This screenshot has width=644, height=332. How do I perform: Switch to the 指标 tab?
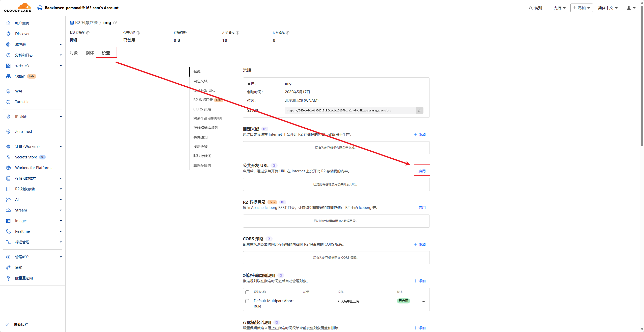pyautogui.click(x=90, y=53)
